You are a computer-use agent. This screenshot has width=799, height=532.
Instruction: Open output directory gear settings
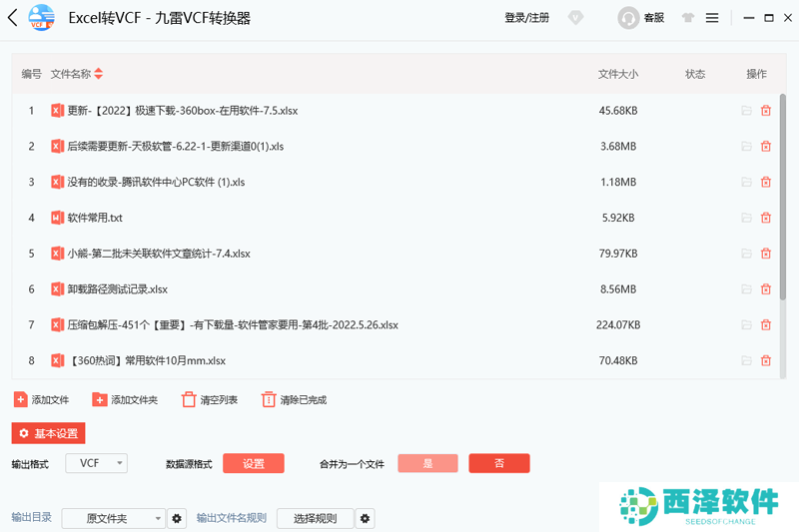pos(177,518)
